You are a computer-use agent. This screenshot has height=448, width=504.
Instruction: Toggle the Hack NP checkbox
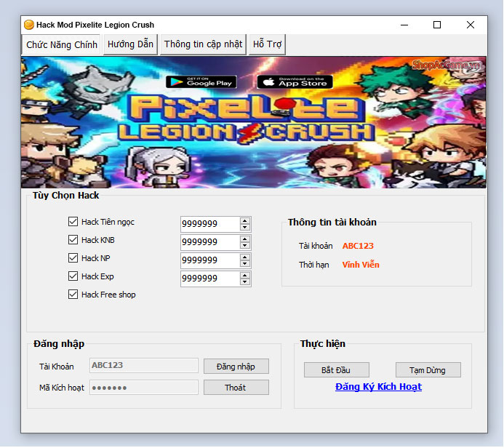point(73,257)
